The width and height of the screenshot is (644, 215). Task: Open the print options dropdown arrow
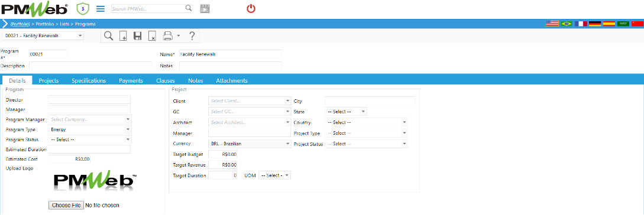click(x=179, y=36)
